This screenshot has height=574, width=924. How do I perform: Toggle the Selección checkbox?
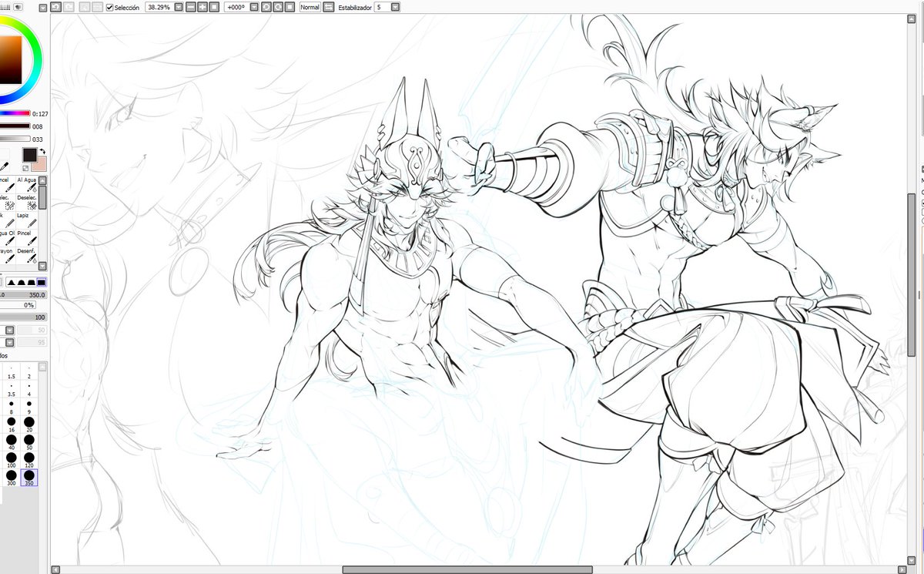coord(110,7)
